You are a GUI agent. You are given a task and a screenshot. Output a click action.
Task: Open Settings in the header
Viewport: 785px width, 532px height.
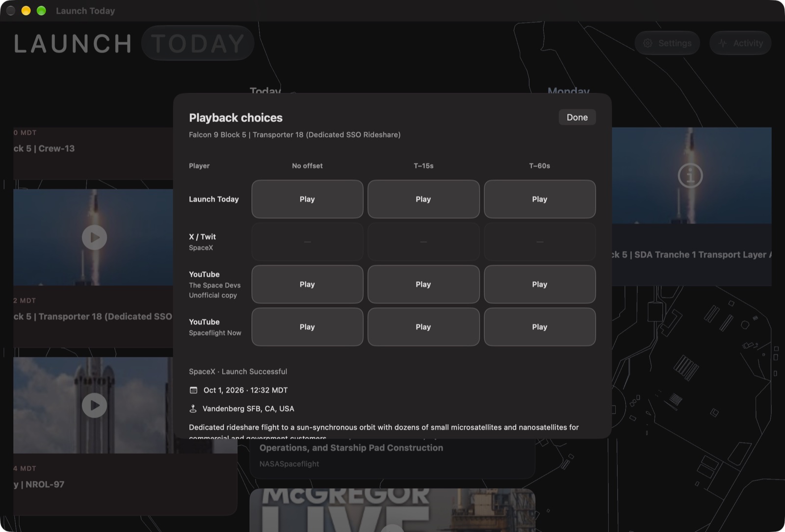click(667, 43)
